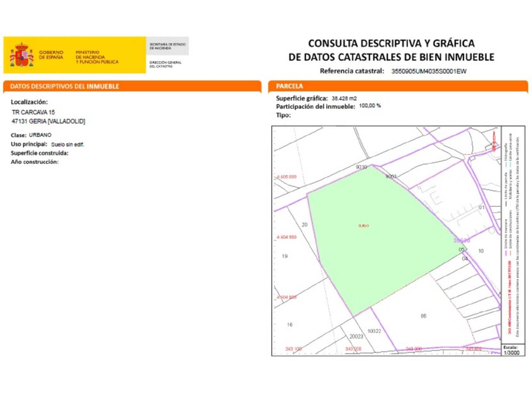532x399 pixels.
Task: Click the 'Escala:' label
Action: 510,347
